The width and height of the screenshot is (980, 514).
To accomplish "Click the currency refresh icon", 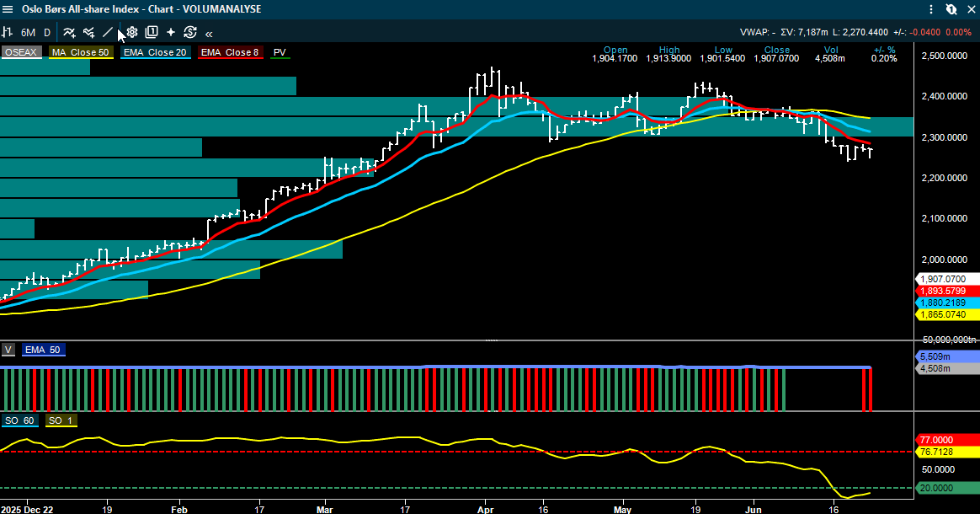I will [190, 33].
